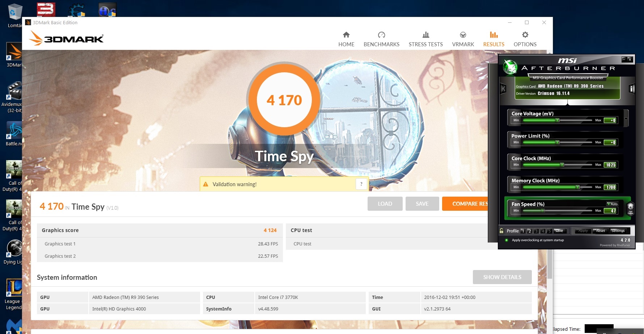The height and width of the screenshot is (334, 644).
Task: Adjust the Core Clock slider
Action: (558, 165)
